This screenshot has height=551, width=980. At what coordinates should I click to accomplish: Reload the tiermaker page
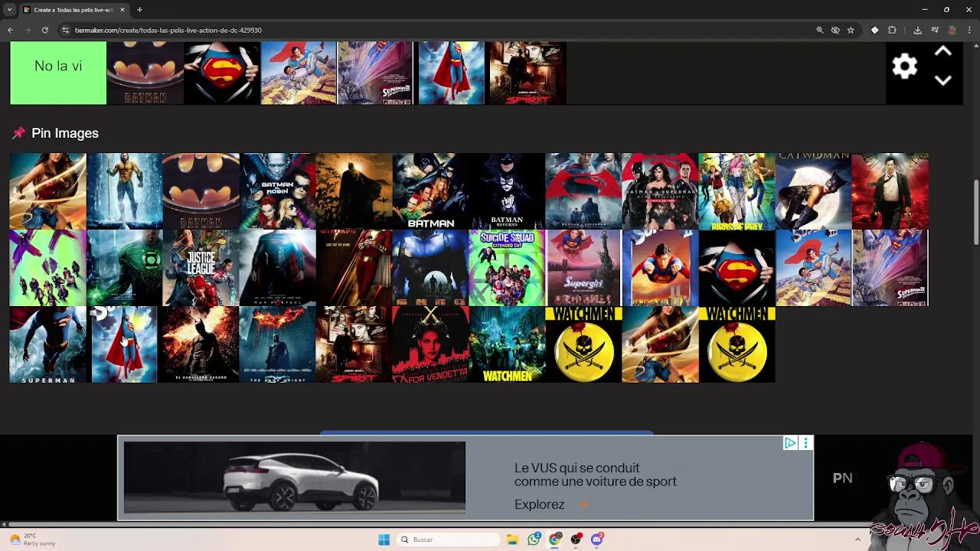coord(45,30)
